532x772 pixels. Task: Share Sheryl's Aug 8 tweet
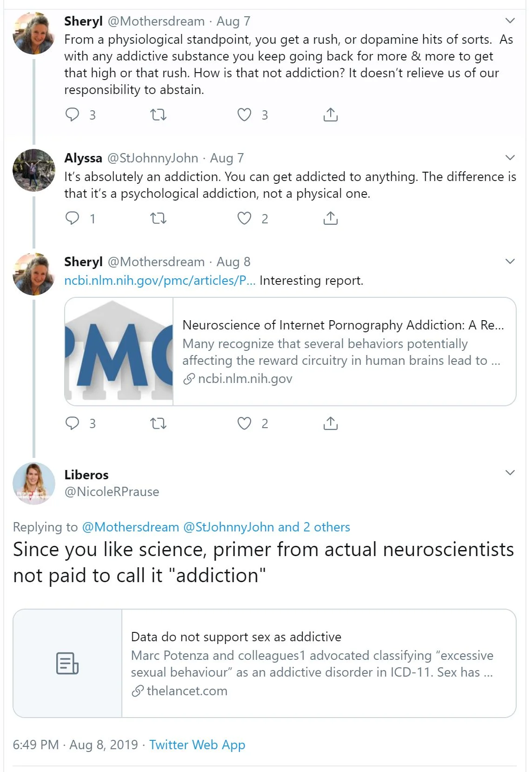[330, 423]
